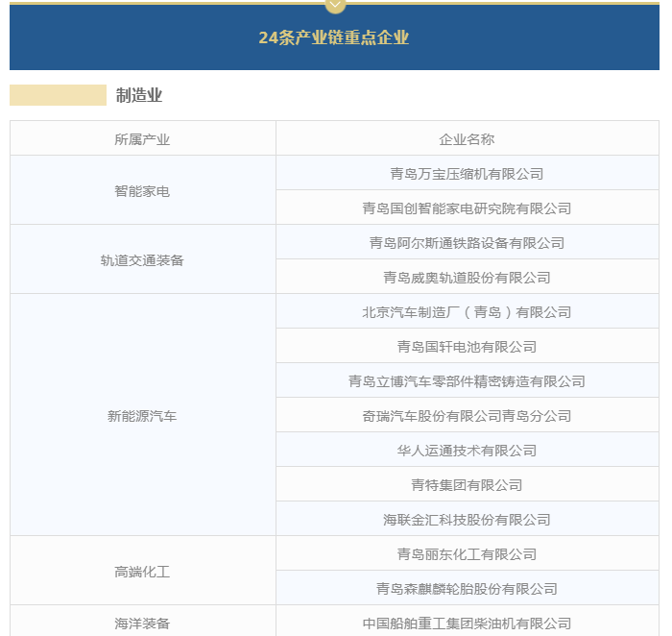Select 海联金汇科技股份有限公司 row
The width and height of the screenshot is (672, 636).
point(468,520)
